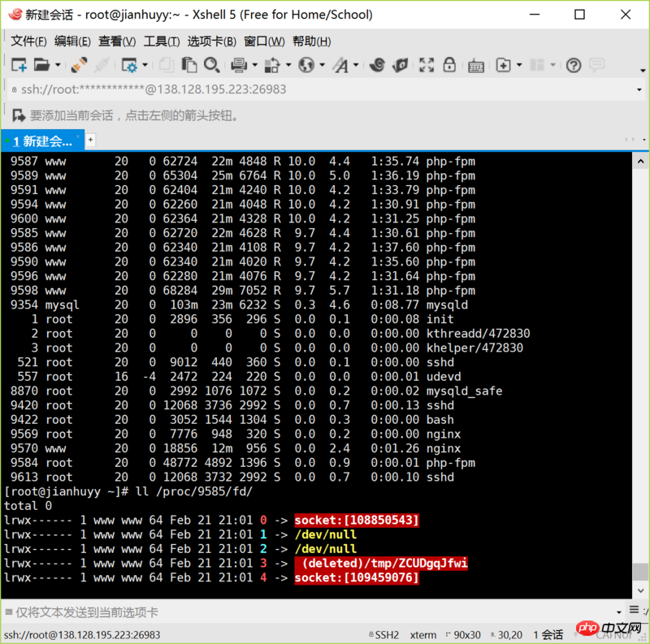The width and height of the screenshot is (650, 644).
Task: Click the Help question mark icon
Action: [x=574, y=65]
